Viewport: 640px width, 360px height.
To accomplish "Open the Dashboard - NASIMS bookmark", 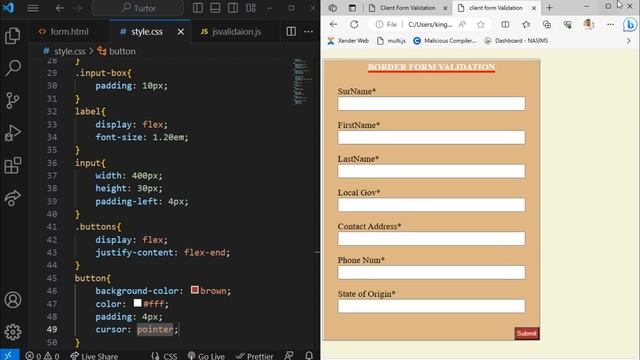I will click(x=516, y=41).
